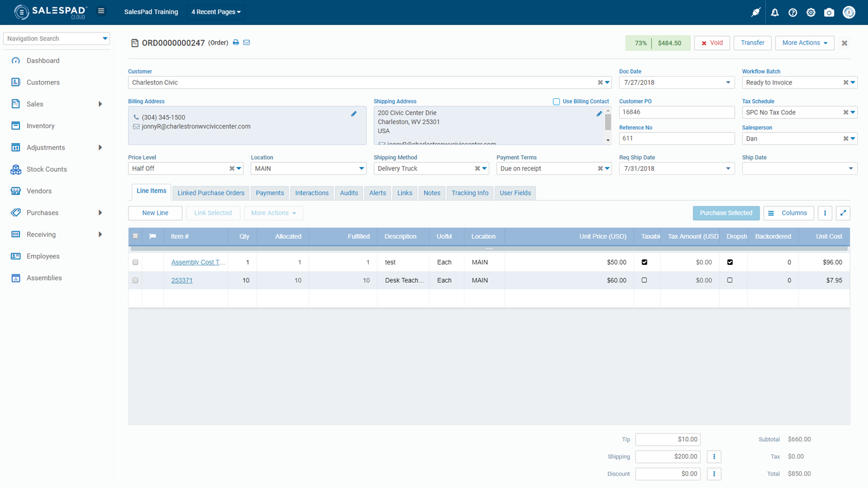
Task: Expand the Receiving sidebar submenu
Action: (x=100, y=235)
